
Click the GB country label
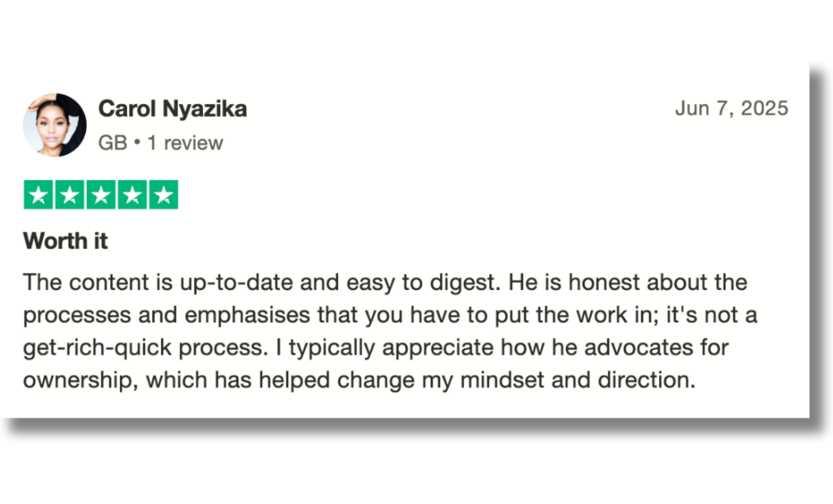tap(112, 143)
